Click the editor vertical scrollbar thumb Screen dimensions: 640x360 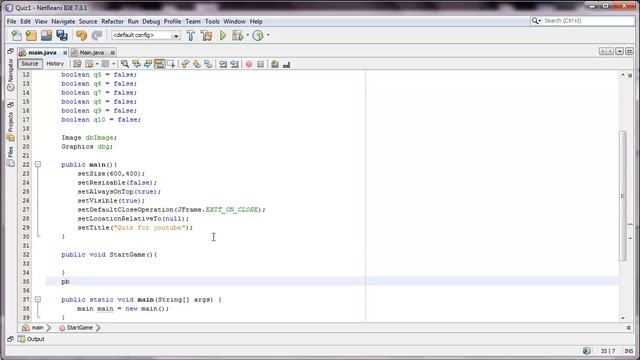tap(622, 196)
